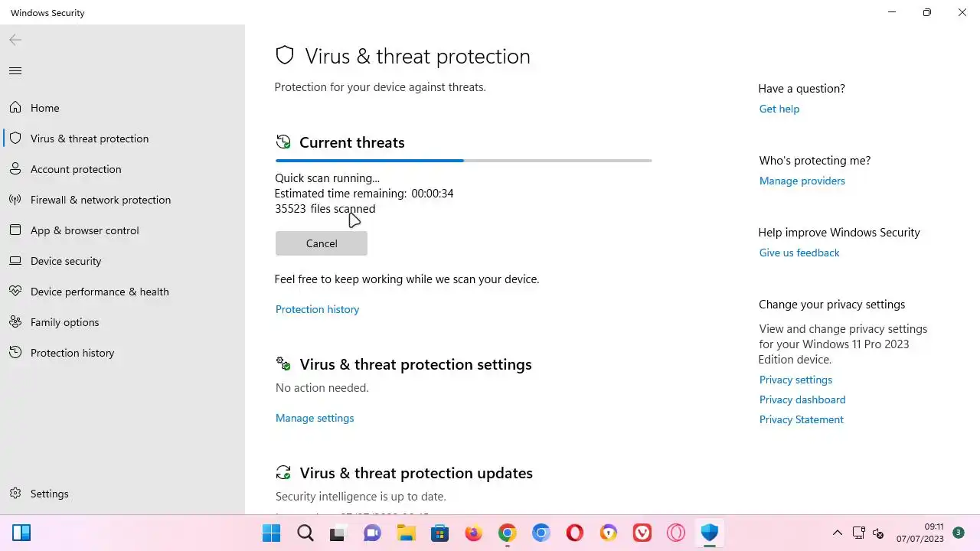This screenshot has height=551, width=980.
Task: Click the Protection history sidebar icon
Action: click(x=15, y=353)
